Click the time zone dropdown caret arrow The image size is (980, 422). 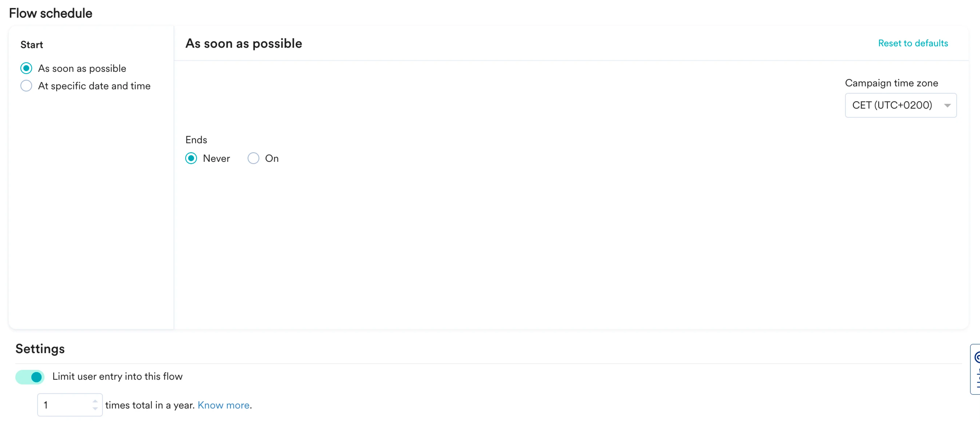click(947, 105)
